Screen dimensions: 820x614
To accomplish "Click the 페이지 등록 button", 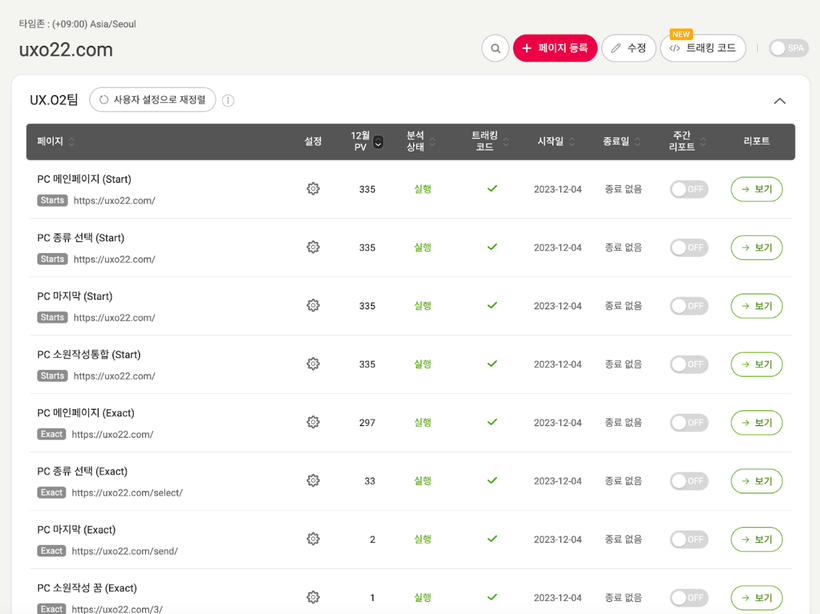I will 555,48.
